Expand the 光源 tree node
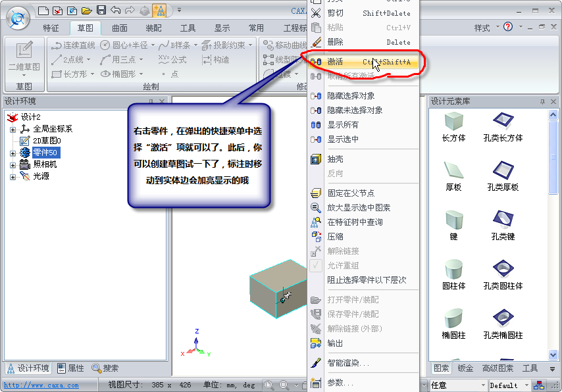562x392 pixels. [13, 177]
